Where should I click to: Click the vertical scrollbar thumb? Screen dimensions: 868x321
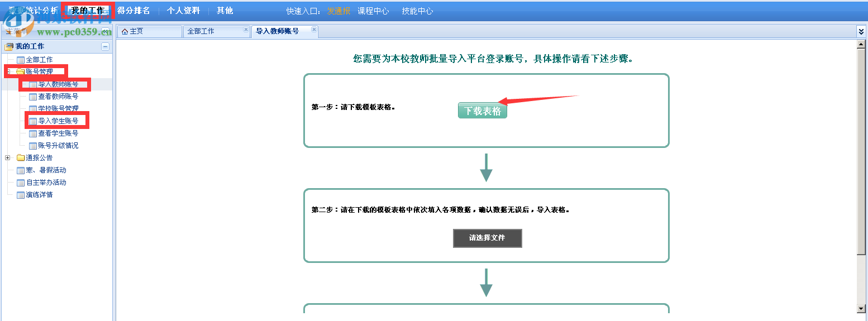pyautogui.click(x=861, y=152)
